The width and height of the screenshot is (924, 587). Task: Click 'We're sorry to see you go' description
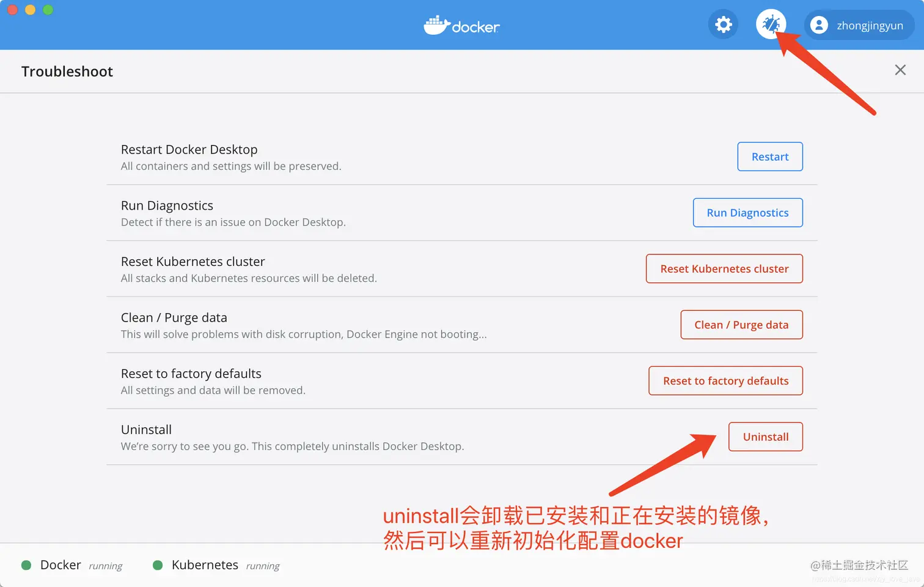292,446
